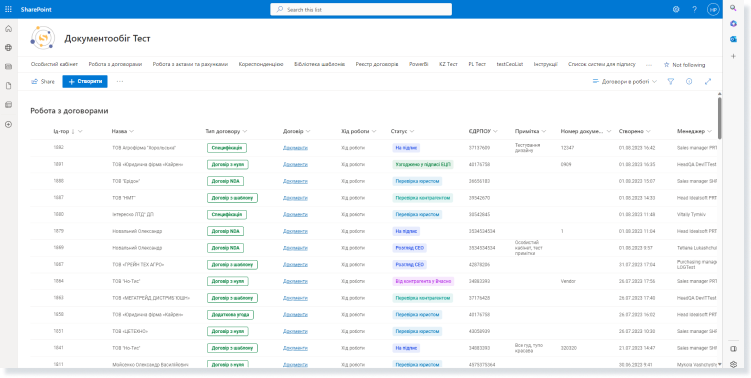Open the Договір column header menu
The image size is (751, 378).
tap(296, 131)
